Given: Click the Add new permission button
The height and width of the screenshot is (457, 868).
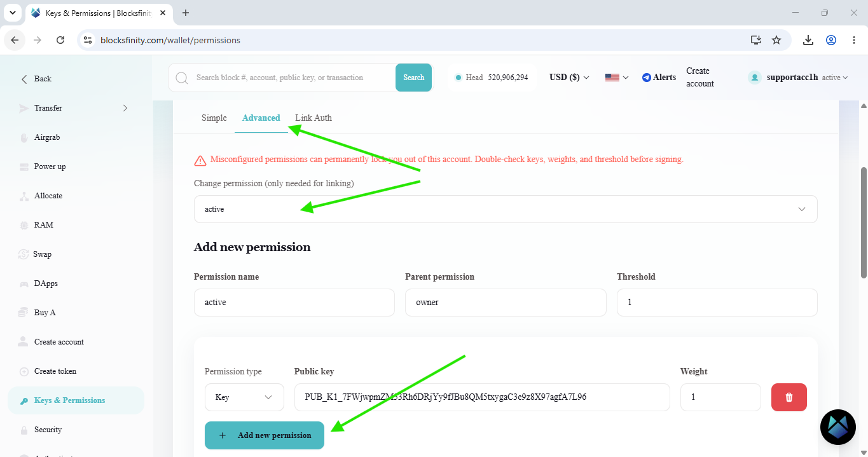Looking at the screenshot, I should coord(265,435).
